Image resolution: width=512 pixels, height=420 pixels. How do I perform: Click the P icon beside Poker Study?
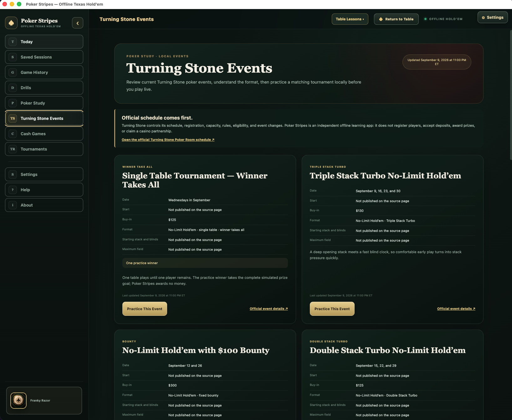(x=13, y=103)
